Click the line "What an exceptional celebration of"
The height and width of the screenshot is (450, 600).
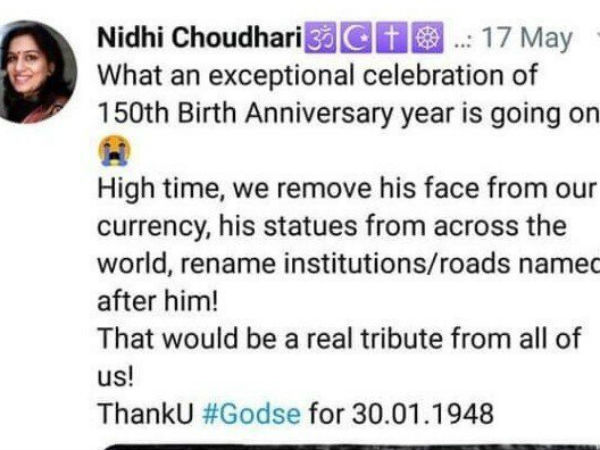(x=318, y=75)
